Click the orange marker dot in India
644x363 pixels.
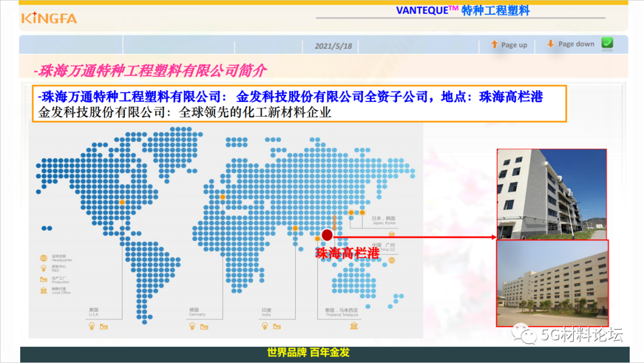click(295, 228)
